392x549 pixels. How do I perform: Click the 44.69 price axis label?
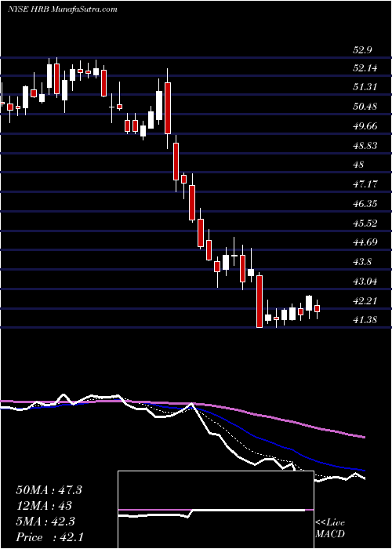point(366,242)
